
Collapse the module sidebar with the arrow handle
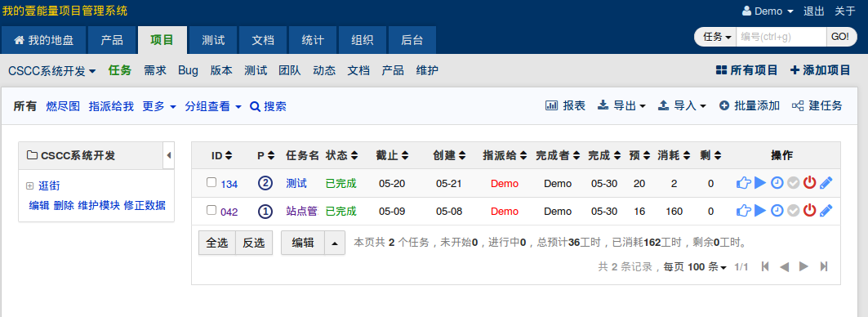tap(169, 155)
